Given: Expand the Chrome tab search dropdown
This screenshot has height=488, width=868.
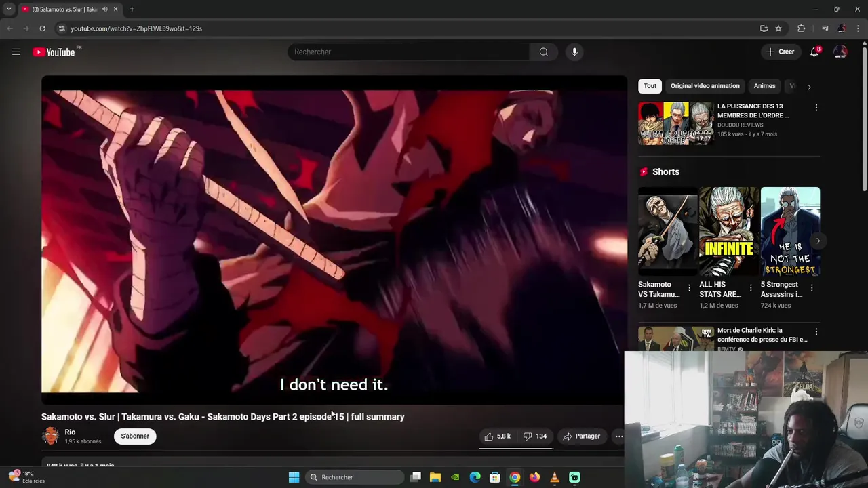Looking at the screenshot, I should point(9,9).
